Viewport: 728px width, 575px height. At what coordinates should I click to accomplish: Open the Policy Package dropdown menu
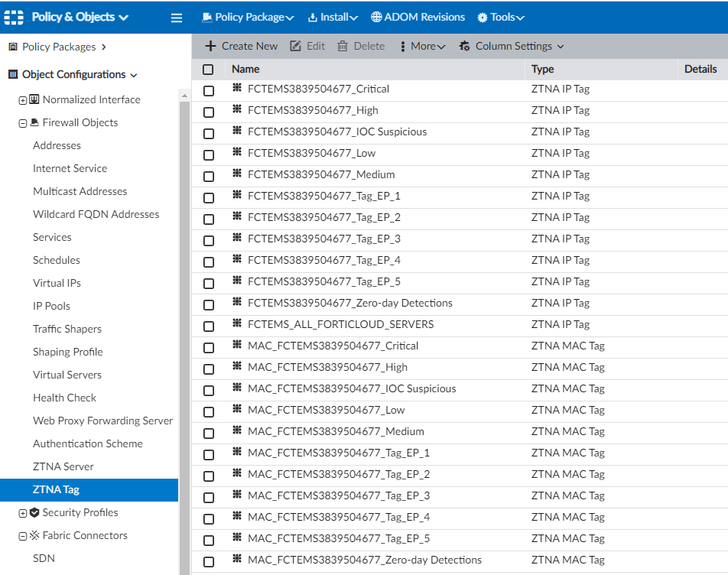249,17
